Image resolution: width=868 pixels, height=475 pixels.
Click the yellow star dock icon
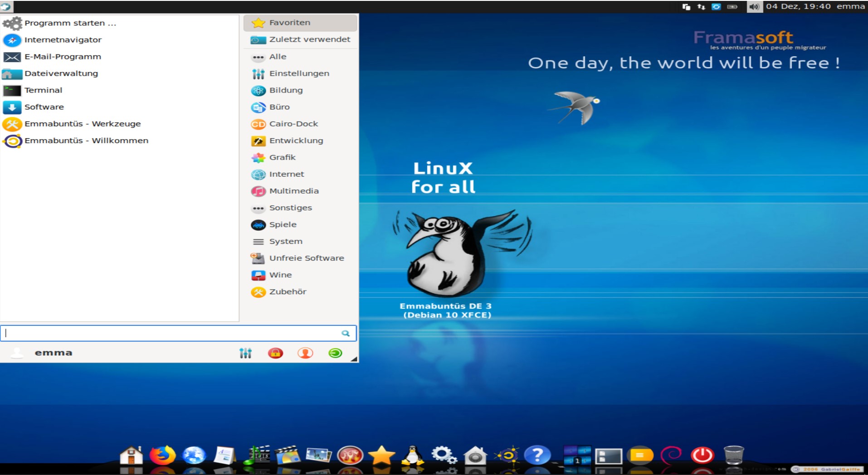coord(381,456)
